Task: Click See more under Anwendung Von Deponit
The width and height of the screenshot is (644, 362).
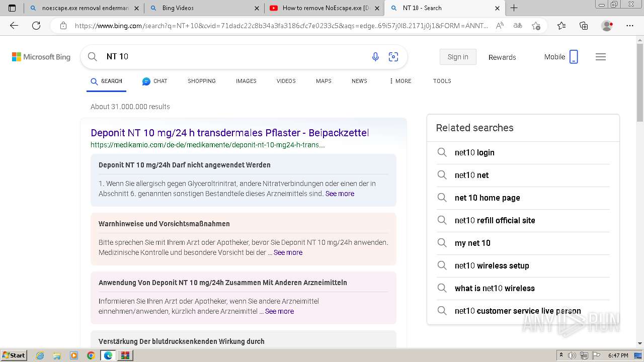Action: tap(279, 311)
